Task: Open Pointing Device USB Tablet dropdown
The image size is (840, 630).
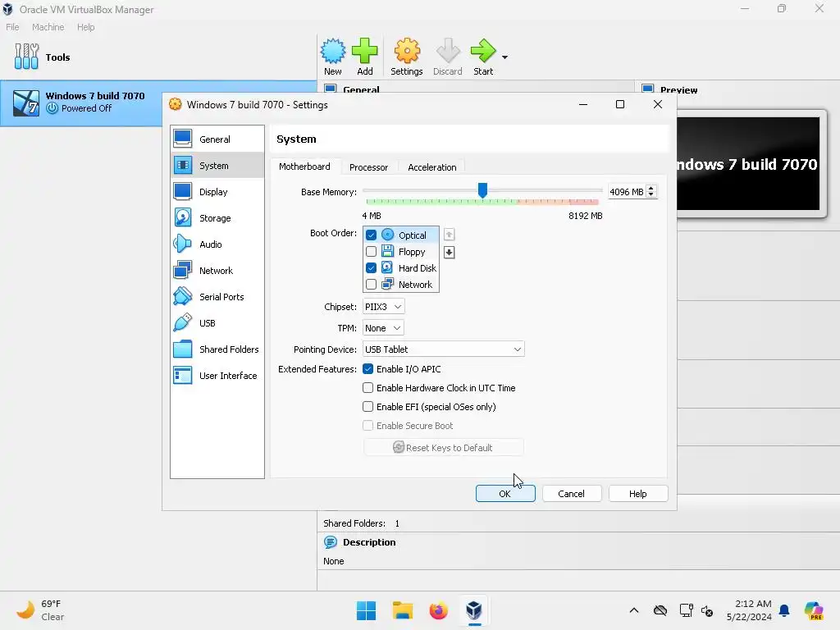Action: coord(444,349)
